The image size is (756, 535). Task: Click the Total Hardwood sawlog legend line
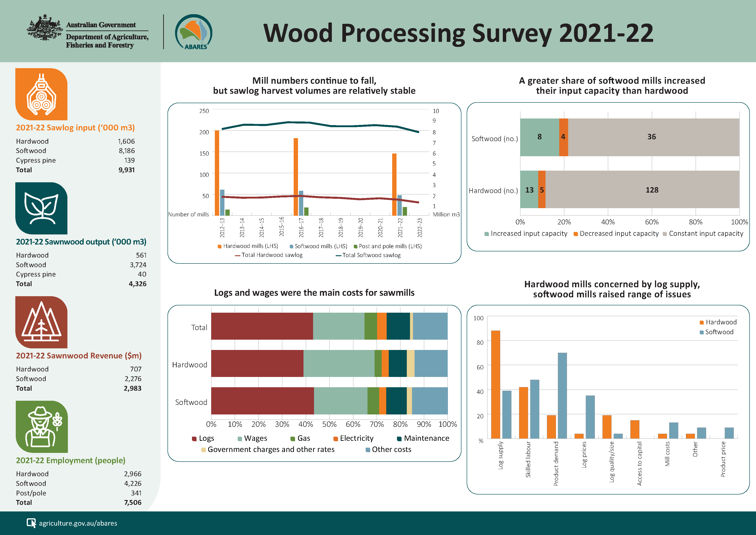[237, 255]
